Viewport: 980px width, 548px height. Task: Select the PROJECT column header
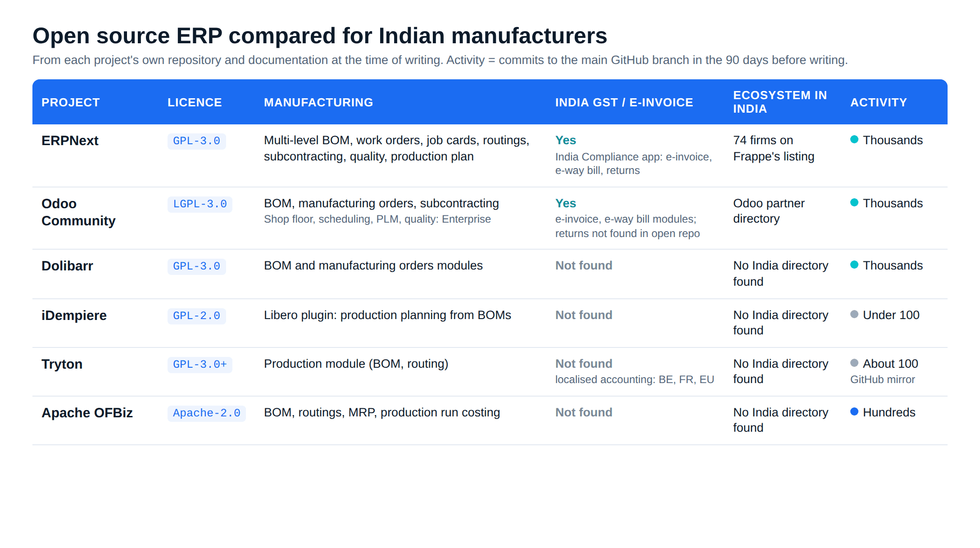coord(70,102)
